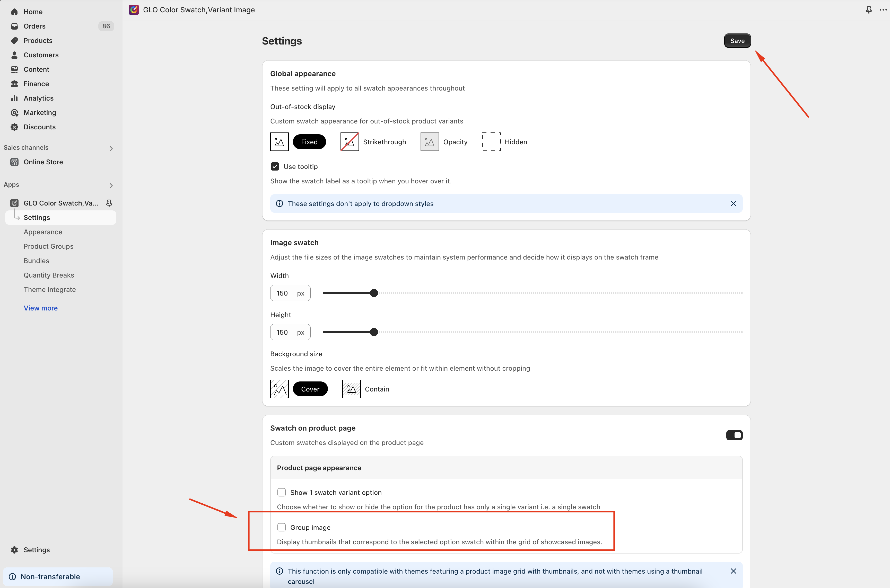Enable the Group image checkbox
Screen dimensions: 890x588
[x=281, y=527]
